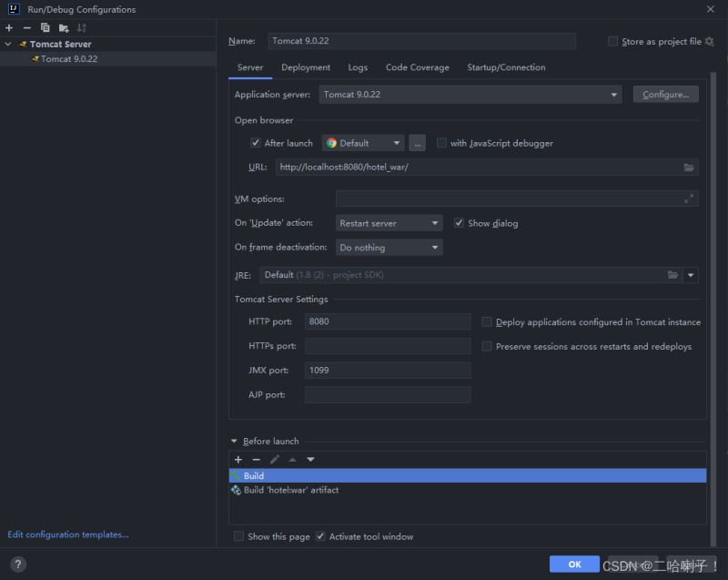This screenshot has width=728, height=580.
Task: Switch to the Startup/Connection tab
Action: click(x=506, y=67)
